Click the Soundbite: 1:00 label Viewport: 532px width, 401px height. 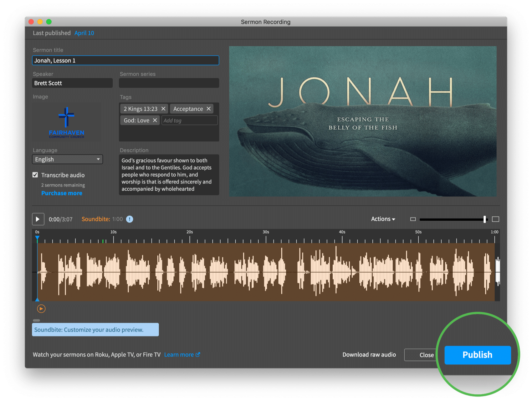click(102, 219)
